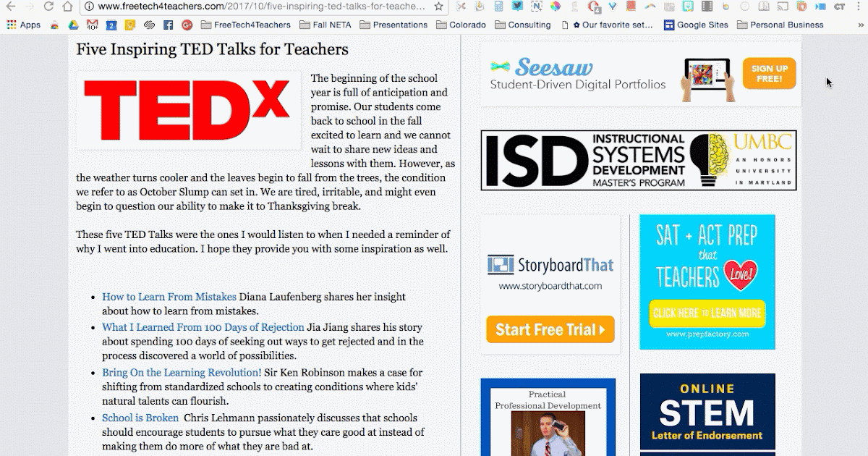868x456 pixels.
Task: Open the Google Sites bookmark
Action: pyautogui.click(x=697, y=25)
